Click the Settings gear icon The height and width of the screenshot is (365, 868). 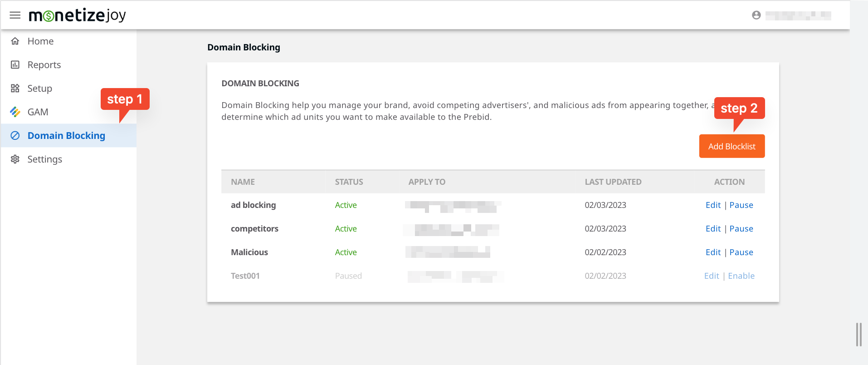tap(15, 159)
